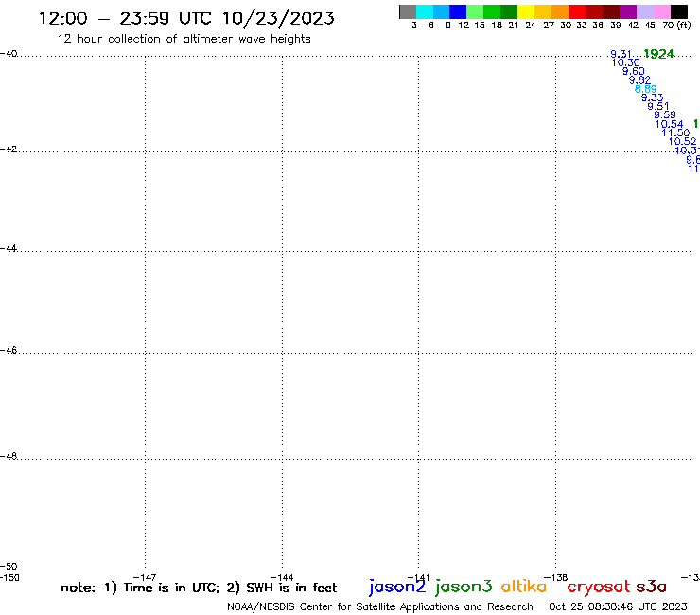
Task: Click the jason2 satellite legend label
Action: pyautogui.click(x=397, y=588)
